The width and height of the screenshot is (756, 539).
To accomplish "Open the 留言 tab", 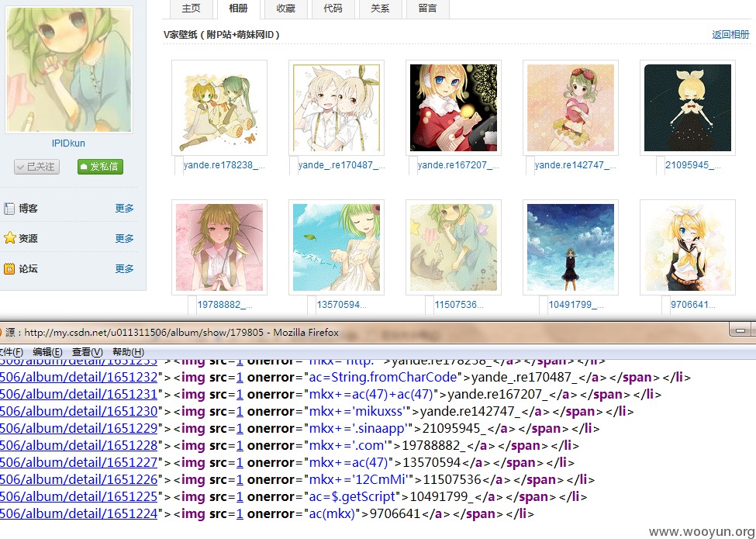I will point(427,9).
